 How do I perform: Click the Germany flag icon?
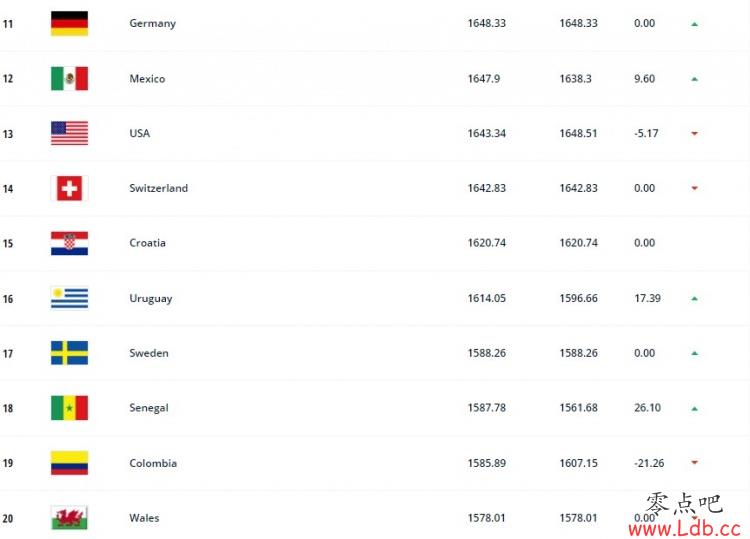pos(69,23)
